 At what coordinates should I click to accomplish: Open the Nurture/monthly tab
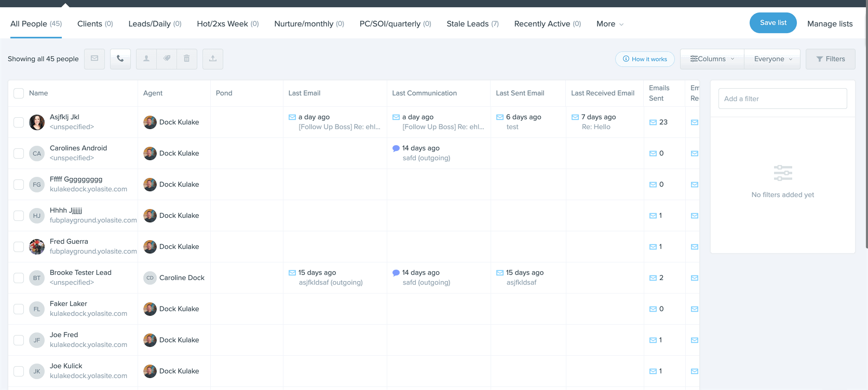coord(309,24)
